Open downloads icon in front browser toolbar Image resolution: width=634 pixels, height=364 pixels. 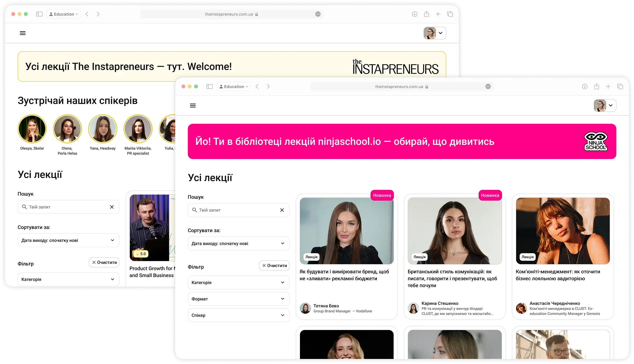point(585,87)
